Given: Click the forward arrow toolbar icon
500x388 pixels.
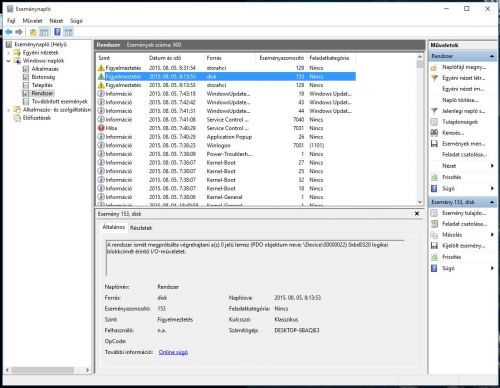Looking at the screenshot, I should [19, 32].
